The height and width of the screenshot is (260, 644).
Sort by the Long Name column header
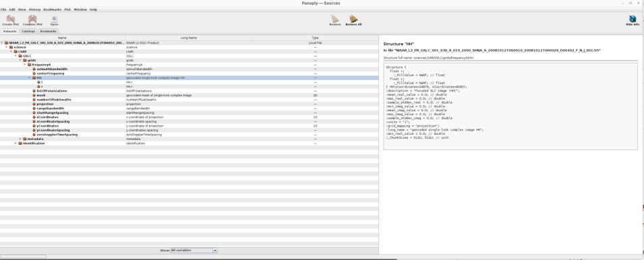point(189,38)
